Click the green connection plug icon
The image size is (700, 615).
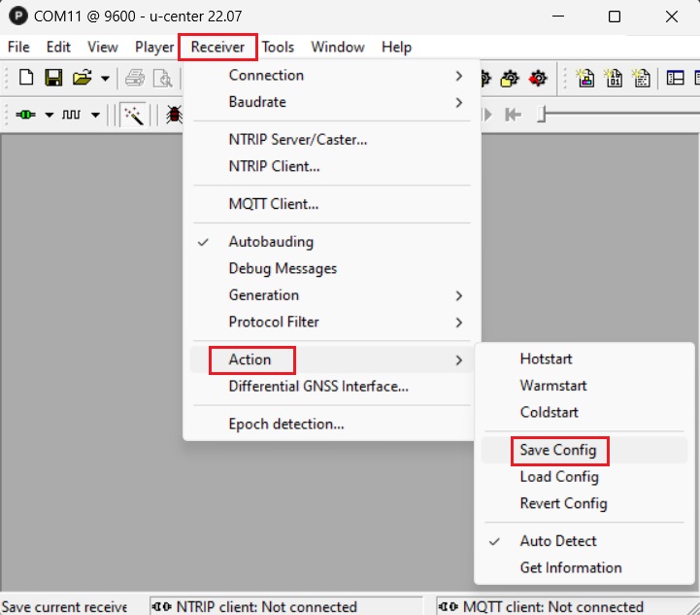tap(26, 115)
